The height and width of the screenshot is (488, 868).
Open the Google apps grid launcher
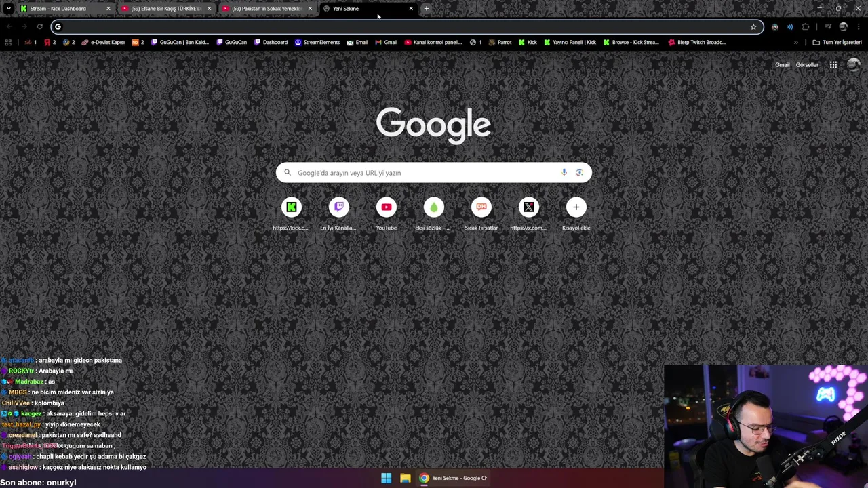coord(833,65)
